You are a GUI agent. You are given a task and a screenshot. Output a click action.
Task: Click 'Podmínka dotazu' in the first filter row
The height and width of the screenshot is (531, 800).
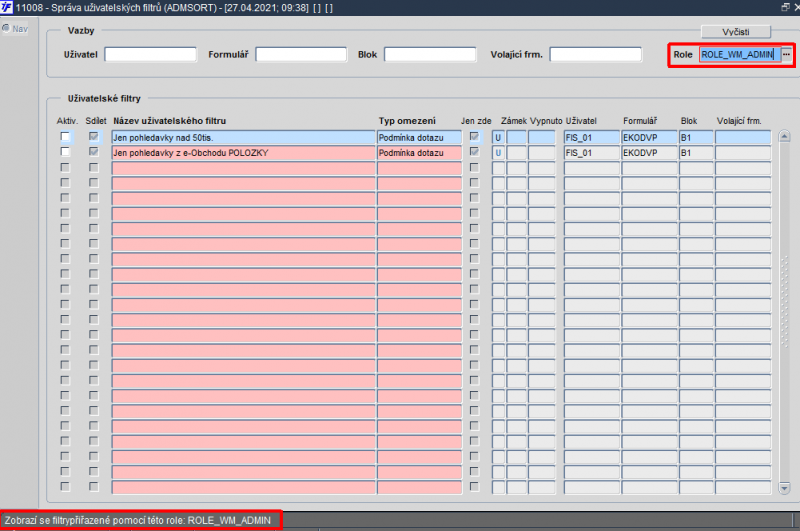419,137
